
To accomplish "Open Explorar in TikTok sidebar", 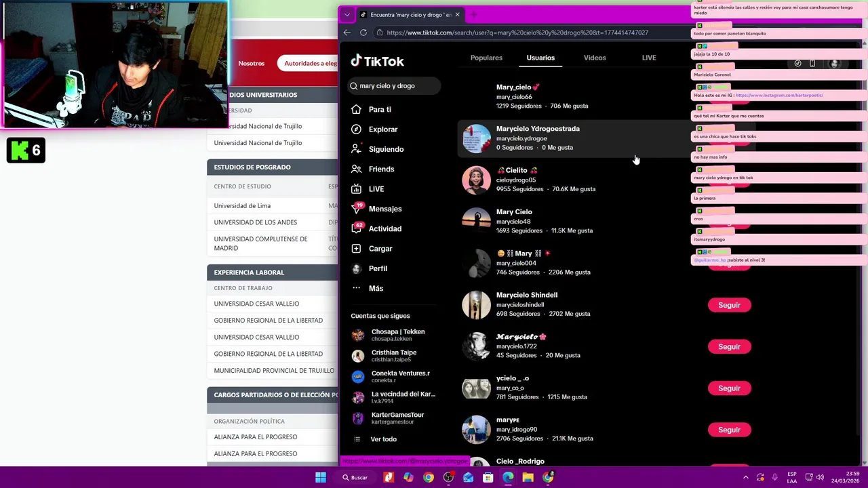I will coord(374,129).
